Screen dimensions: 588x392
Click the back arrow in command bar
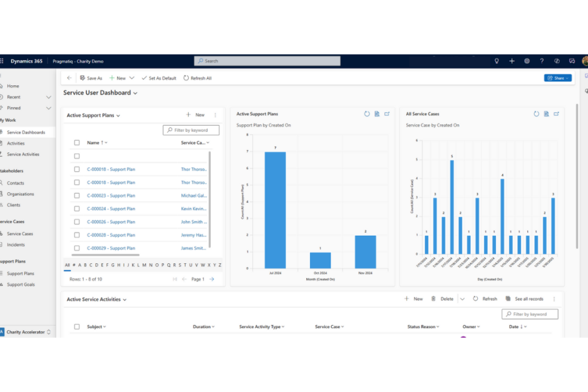69,78
